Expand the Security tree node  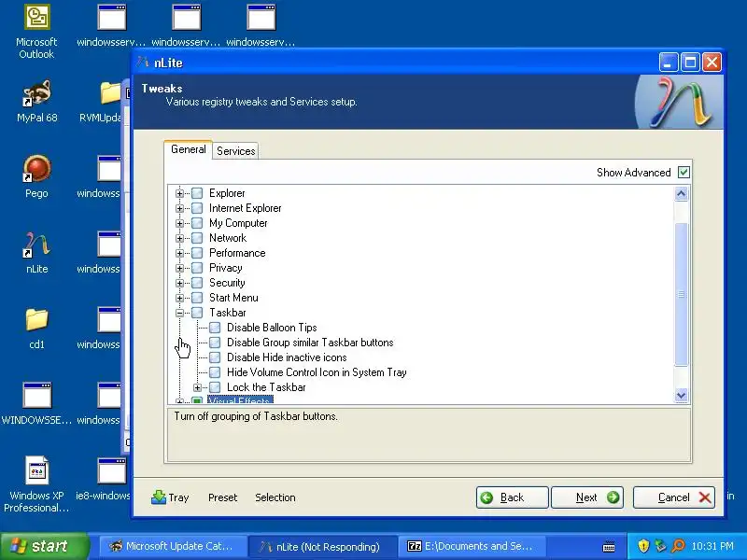[179, 283]
